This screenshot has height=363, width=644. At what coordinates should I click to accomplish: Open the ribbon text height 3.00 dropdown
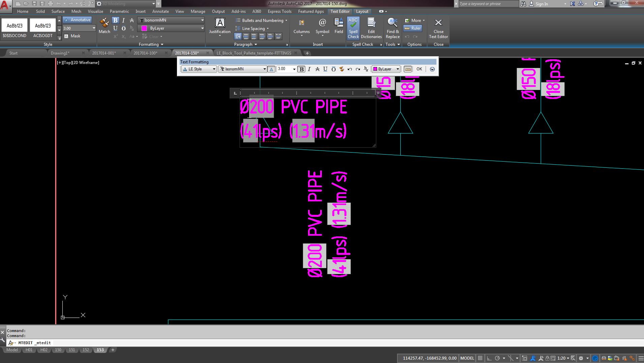94,28
